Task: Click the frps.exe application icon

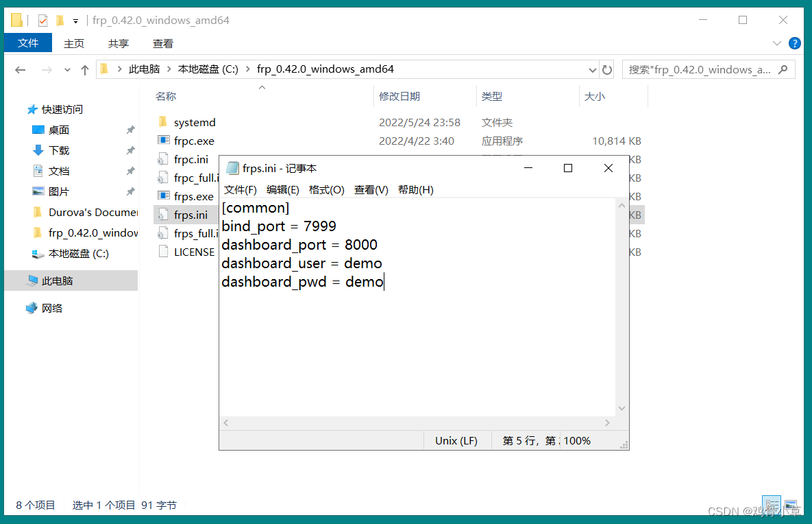Action: pyautogui.click(x=163, y=196)
